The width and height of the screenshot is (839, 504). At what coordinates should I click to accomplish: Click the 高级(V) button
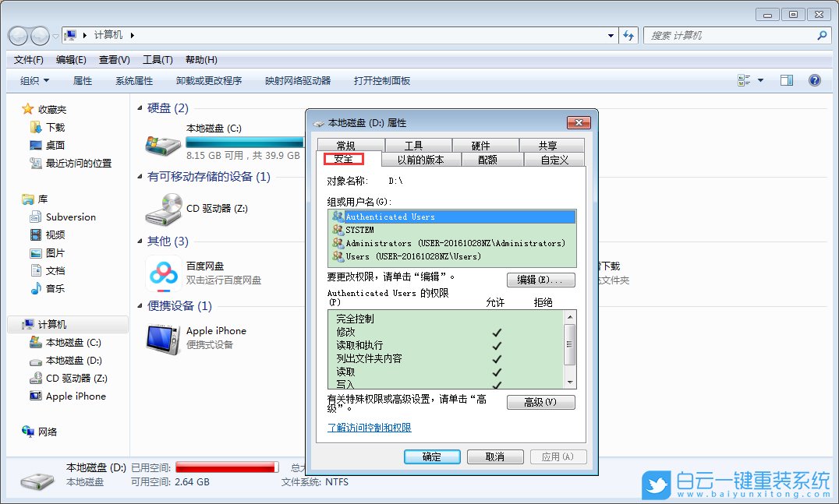541,402
